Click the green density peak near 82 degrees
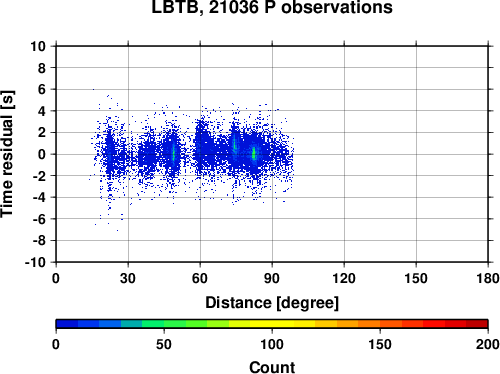500x374 pixels. pos(254,154)
